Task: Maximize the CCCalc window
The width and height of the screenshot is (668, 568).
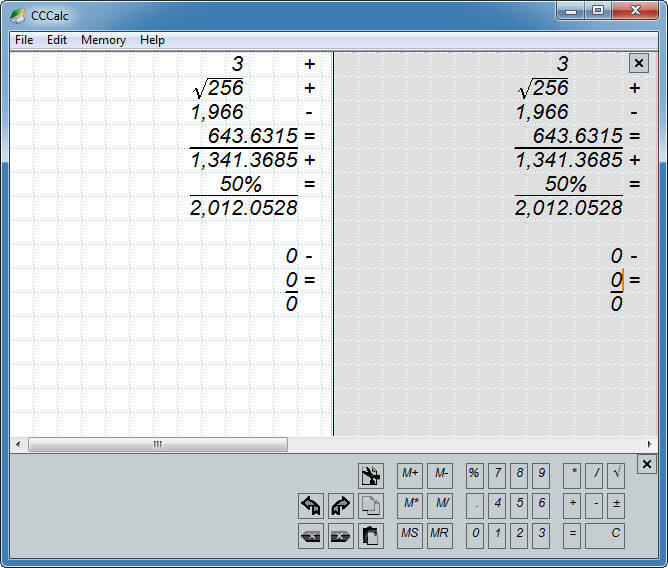Action: click(598, 11)
